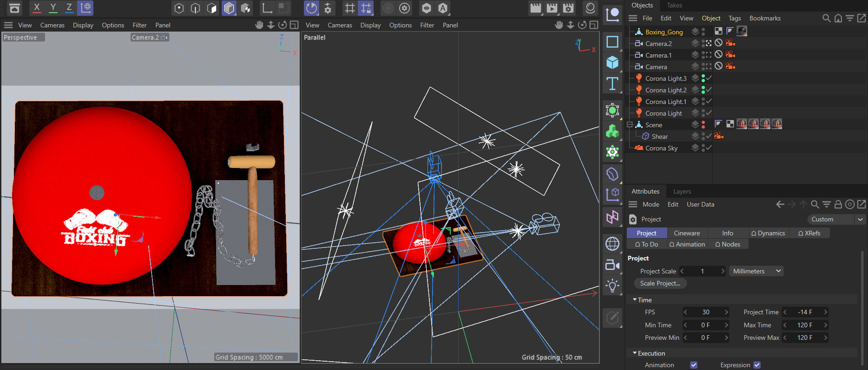Collapse the Scene tree node
The width and height of the screenshot is (868, 370).
pyautogui.click(x=630, y=124)
